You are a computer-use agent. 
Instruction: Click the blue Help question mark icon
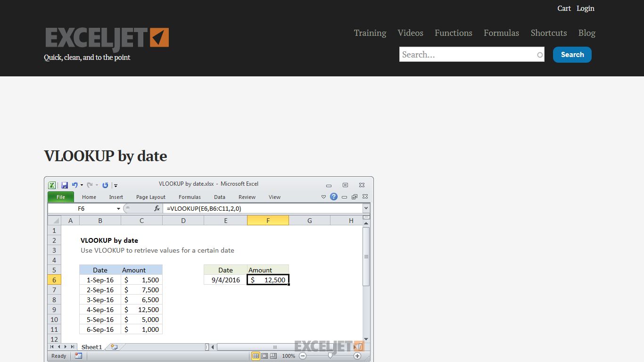click(334, 197)
